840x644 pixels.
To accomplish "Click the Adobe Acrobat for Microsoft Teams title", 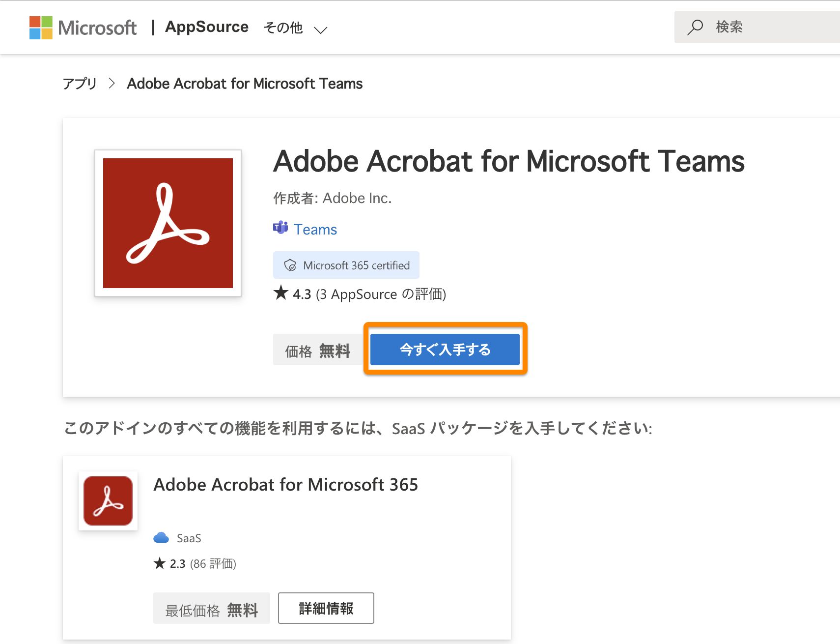I will pyautogui.click(x=509, y=161).
